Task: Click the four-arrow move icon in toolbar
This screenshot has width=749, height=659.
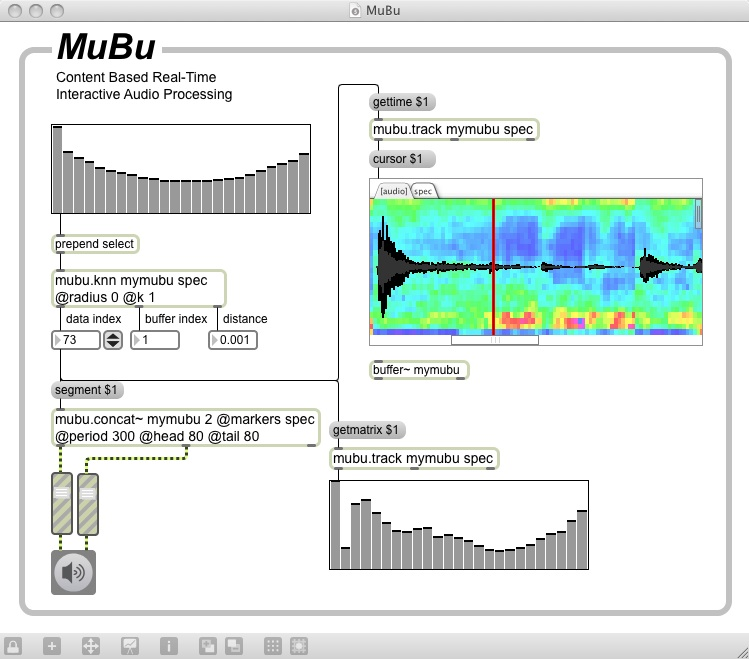Action: (91, 646)
